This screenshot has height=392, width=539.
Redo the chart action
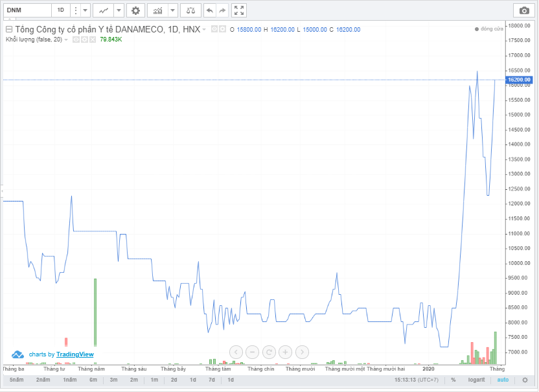pos(222,10)
